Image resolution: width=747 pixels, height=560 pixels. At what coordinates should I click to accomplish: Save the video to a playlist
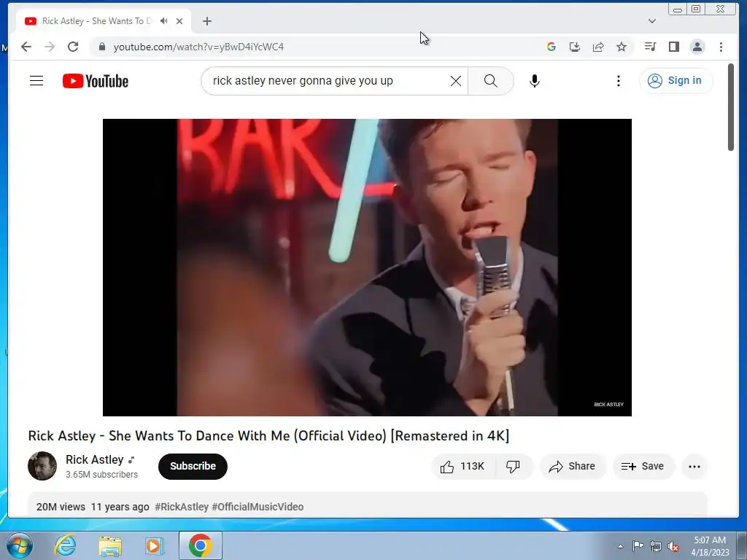coord(643,466)
